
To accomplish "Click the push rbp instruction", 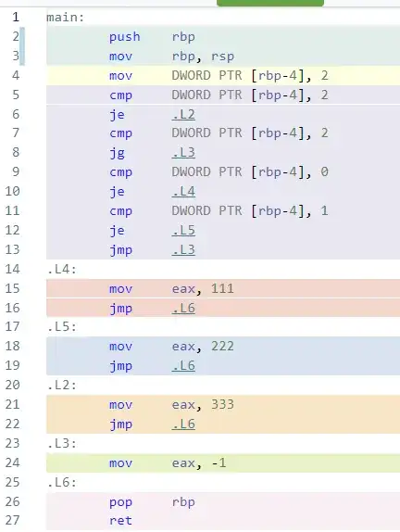I will point(152,37).
